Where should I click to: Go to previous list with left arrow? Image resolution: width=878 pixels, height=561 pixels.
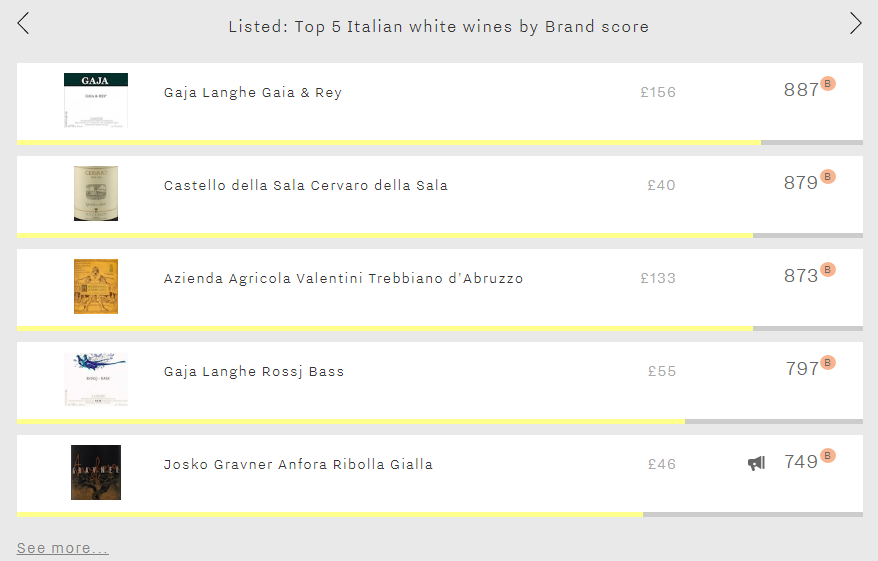23,24
